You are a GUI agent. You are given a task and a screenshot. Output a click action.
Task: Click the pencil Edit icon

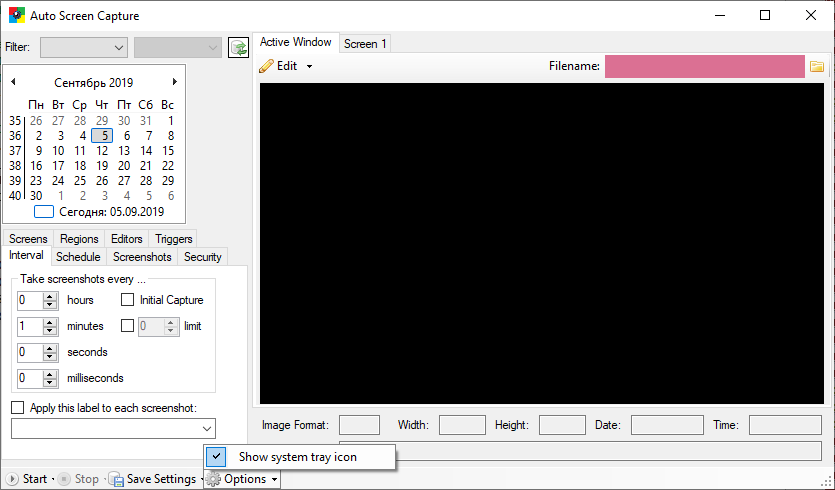click(266, 66)
